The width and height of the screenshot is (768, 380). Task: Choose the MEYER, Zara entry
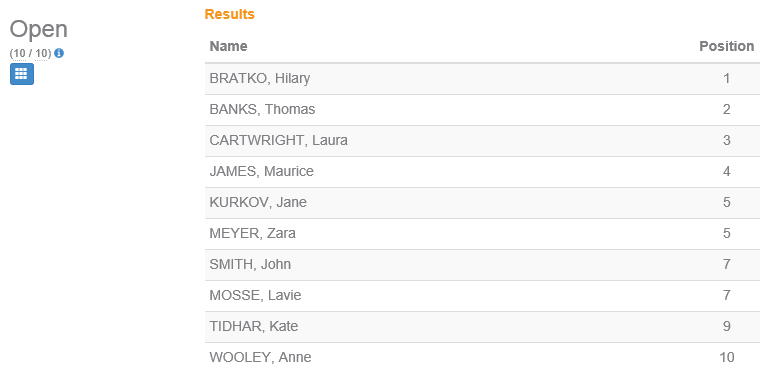click(482, 234)
